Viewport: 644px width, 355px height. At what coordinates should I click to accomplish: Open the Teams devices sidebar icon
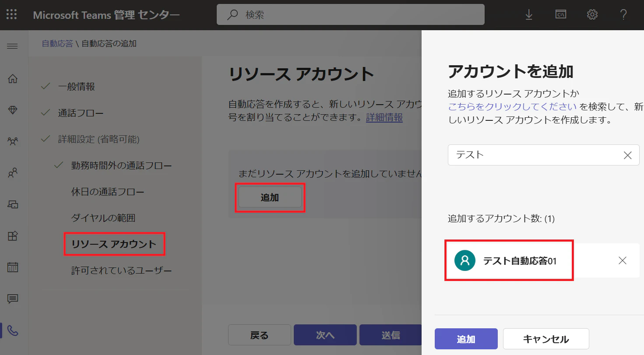13,204
